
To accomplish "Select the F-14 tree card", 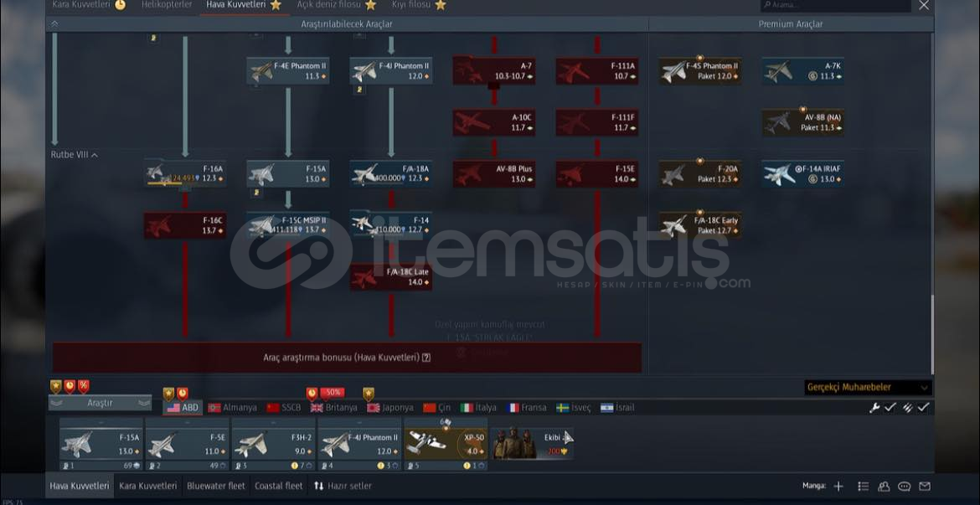I will [391, 225].
